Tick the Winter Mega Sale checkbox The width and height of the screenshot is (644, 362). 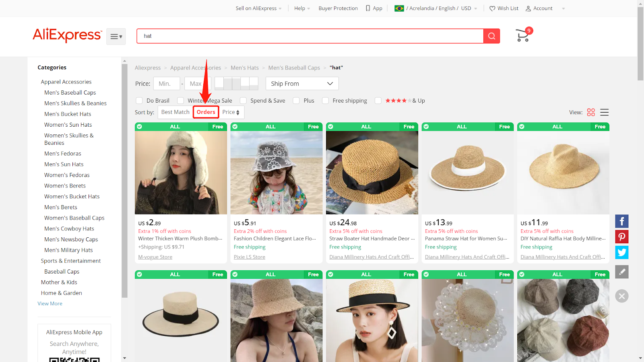pyautogui.click(x=180, y=101)
